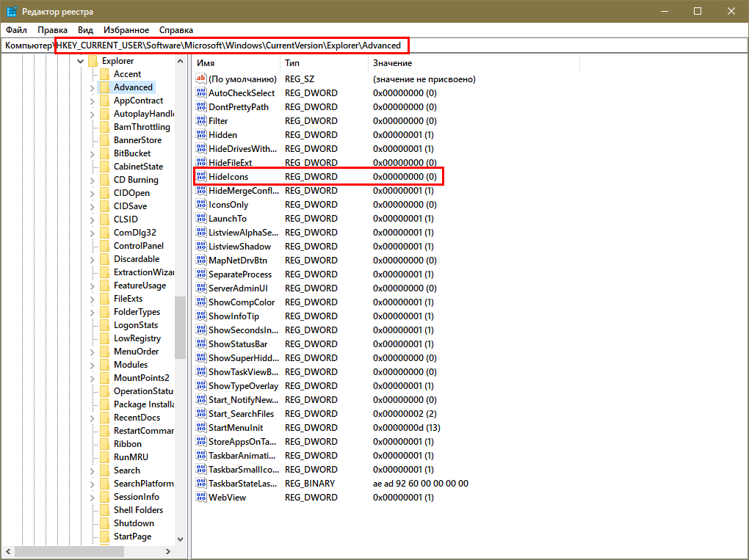Expand the FileExts key node
The width and height of the screenshot is (749, 560).
92,299
